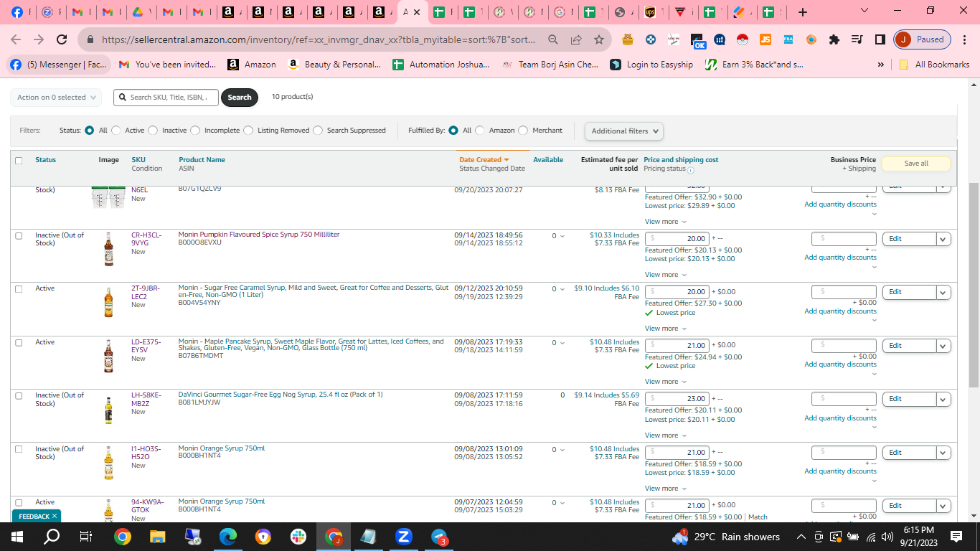Reload the Seller Central page
The image size is (980, 551).
(x=62, y=40)
